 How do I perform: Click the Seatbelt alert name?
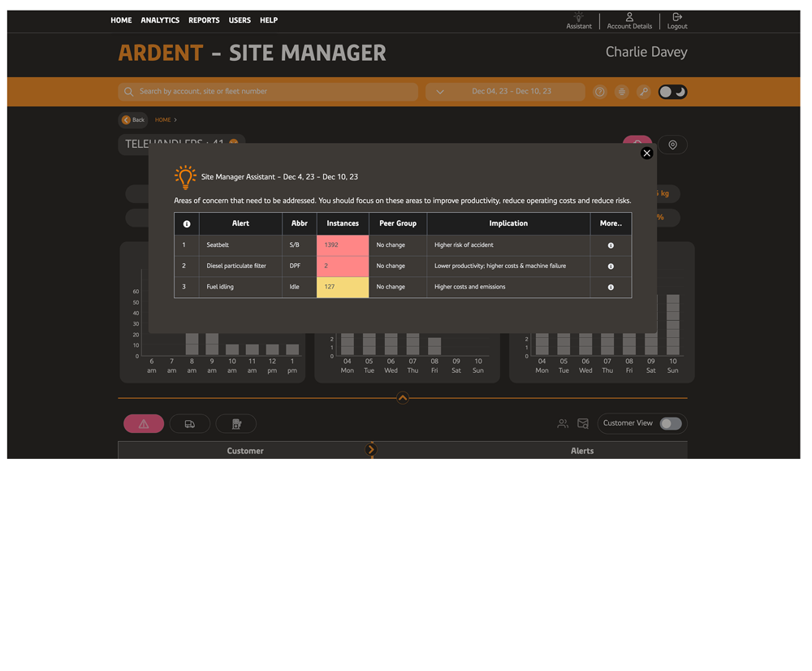pos(218,245)
